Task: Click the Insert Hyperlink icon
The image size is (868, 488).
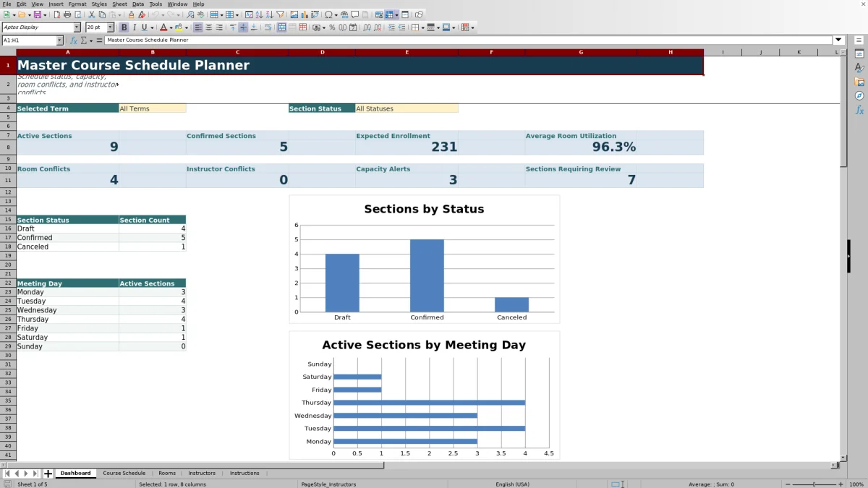Action: pos(344,14)
